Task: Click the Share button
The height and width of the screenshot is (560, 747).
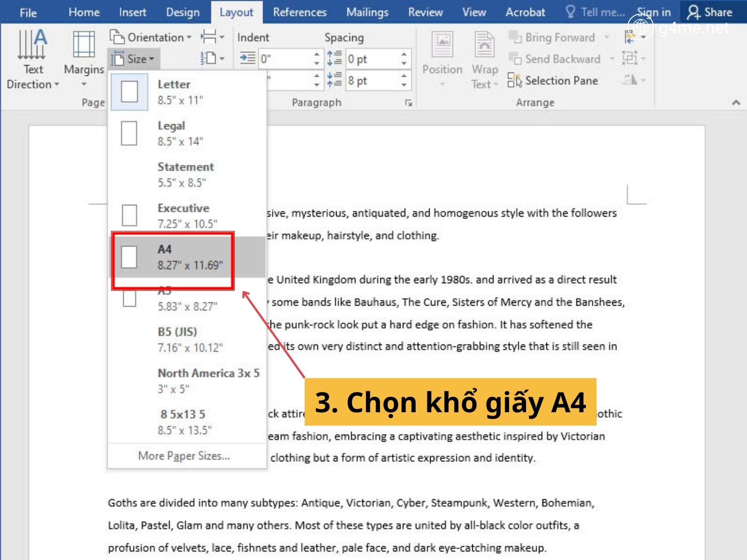Action: click(x=710, y=12)
